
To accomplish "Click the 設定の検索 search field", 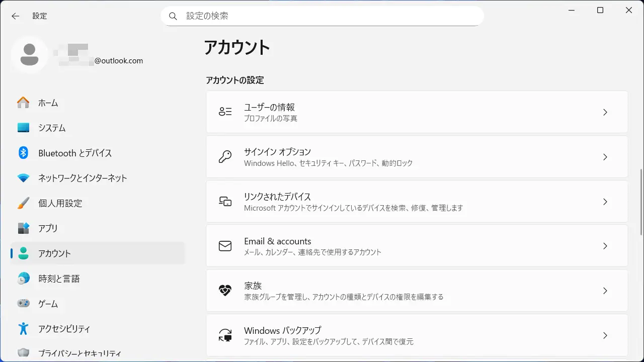I will click(322, 16).
